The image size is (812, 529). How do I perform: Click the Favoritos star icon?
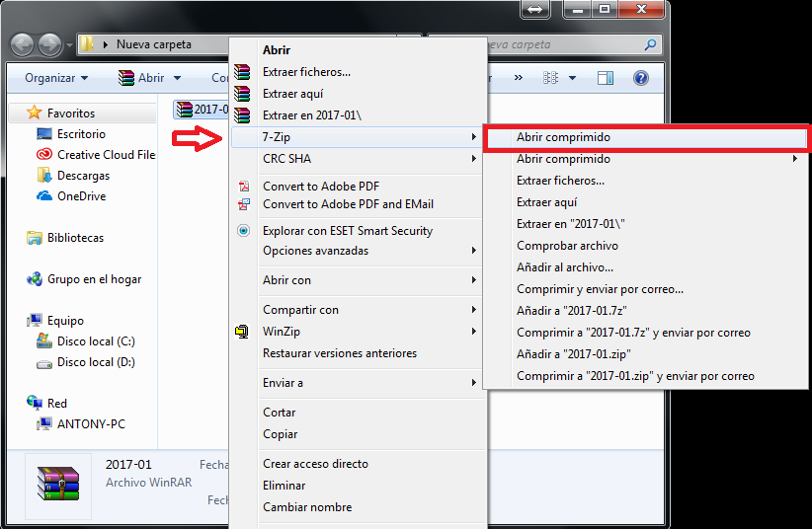pyautogui.click(x=35, y=113)
